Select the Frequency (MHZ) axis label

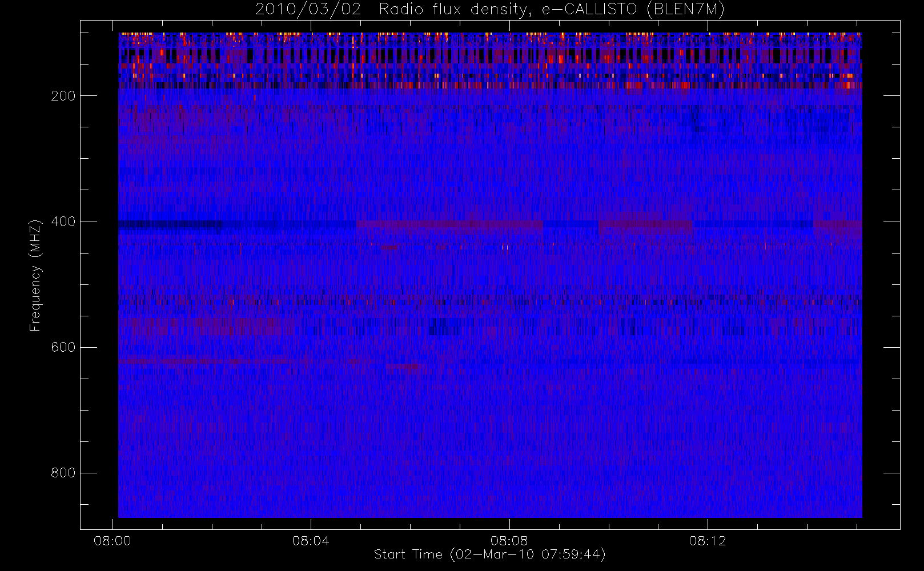pyautogui.click(x=35, y=275)
